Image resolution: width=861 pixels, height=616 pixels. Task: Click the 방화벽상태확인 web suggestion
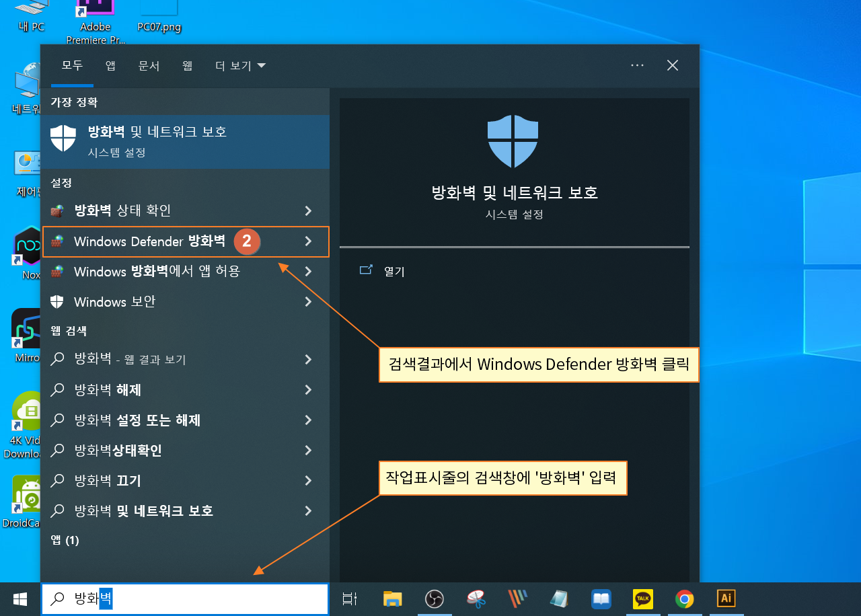[185, 451]
